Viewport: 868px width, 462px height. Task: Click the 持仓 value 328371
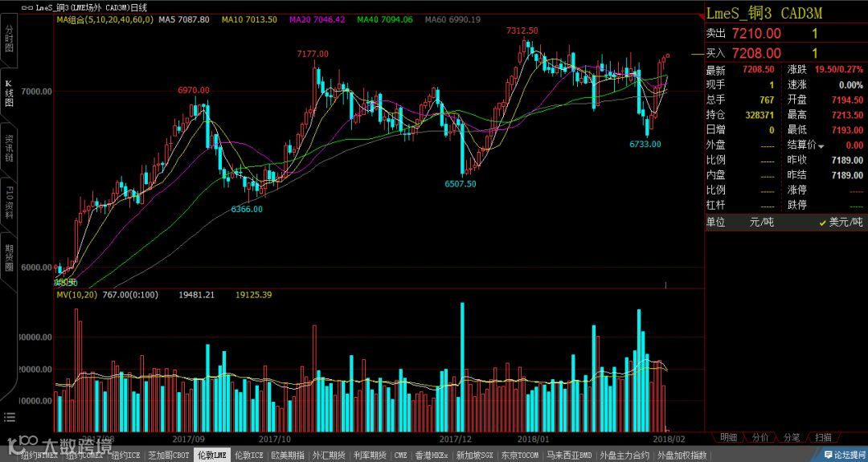759,115
